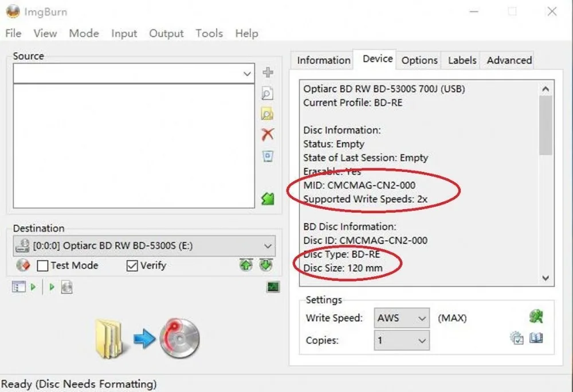Open the Help menu

click(x=246, y=33)
